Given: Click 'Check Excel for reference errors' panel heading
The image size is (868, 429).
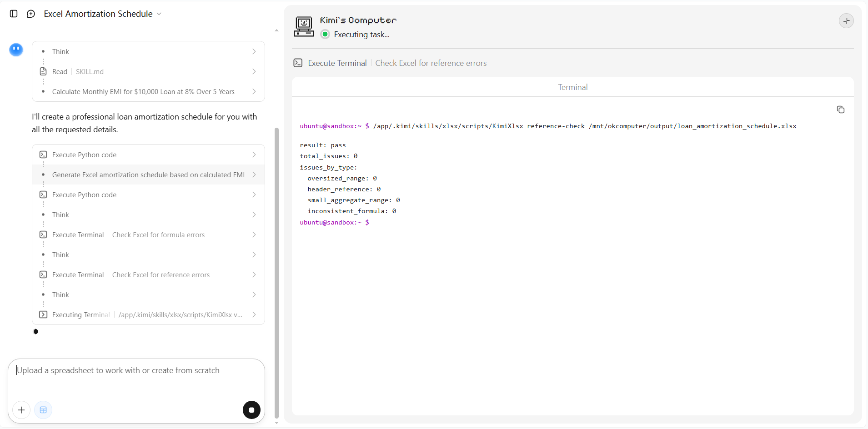Looking at the screenshot, I should pos(431,63).
